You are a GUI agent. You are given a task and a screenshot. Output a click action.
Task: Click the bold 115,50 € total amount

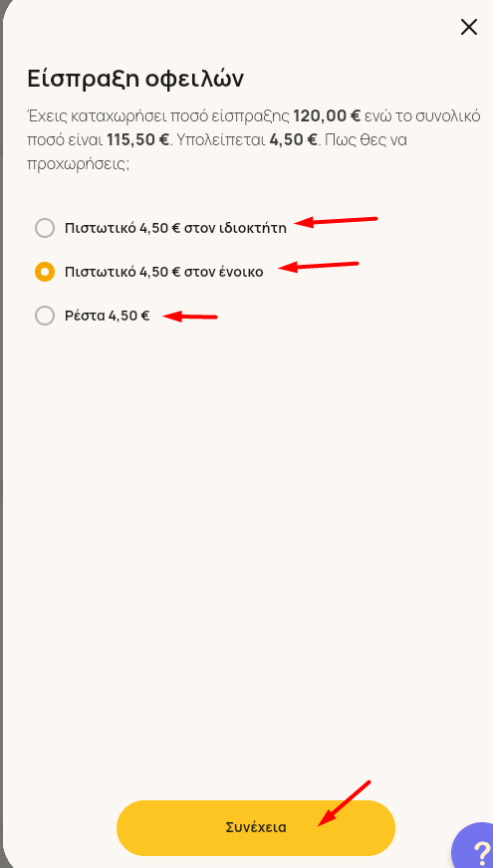click(x=137, y=140)
